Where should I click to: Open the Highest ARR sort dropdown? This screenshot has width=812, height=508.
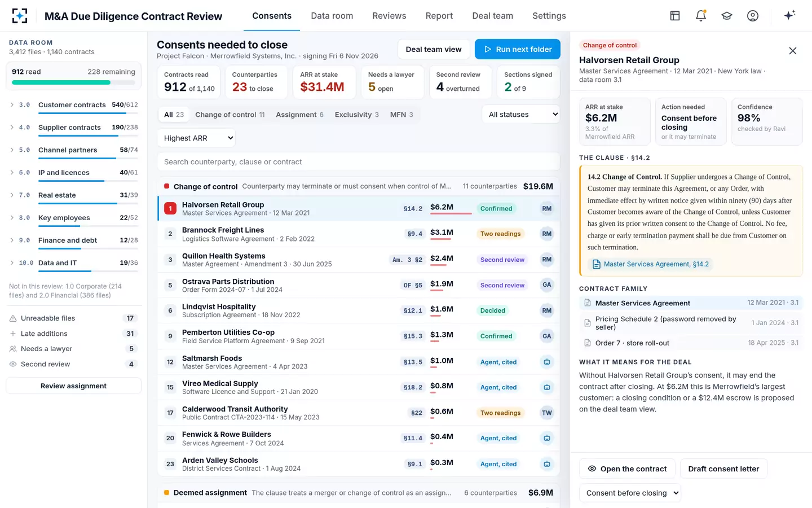[196, 138]
